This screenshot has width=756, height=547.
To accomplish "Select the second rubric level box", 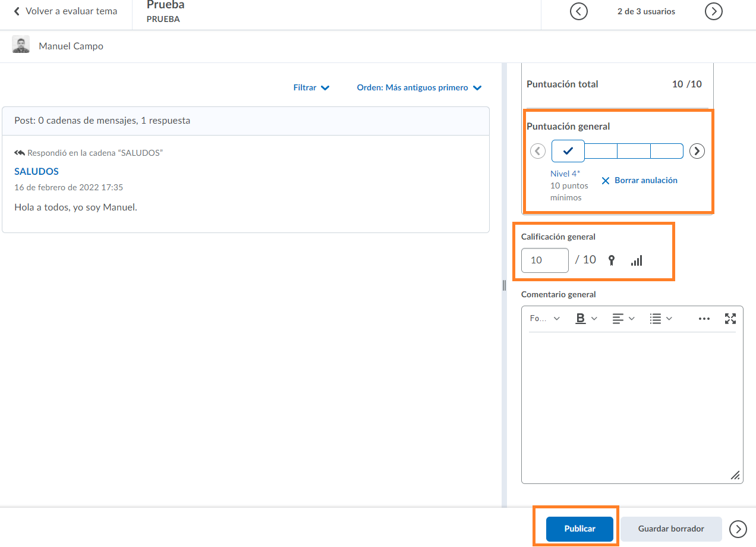I will point(601,151).
